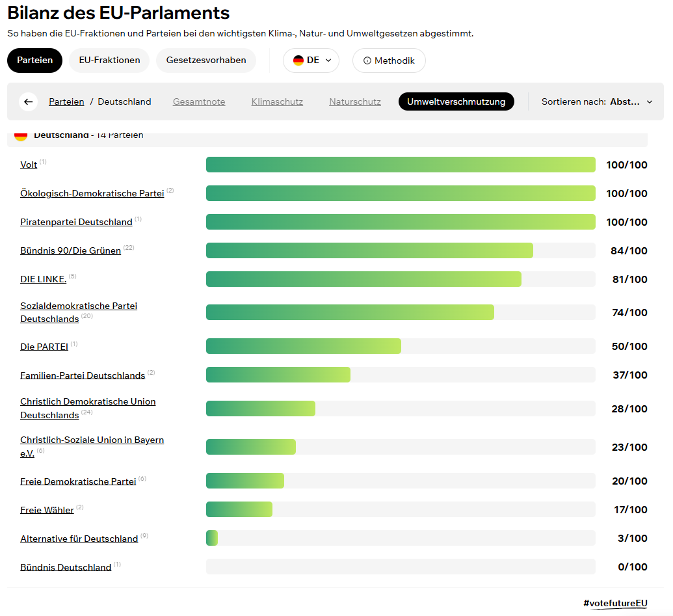The image size is (673, 616).
Task: Open Freie Demokratische Partei link
Action: (x=78, y=481)
